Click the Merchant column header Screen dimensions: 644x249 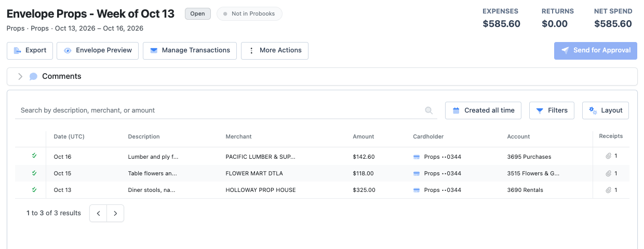coord(238,136)
